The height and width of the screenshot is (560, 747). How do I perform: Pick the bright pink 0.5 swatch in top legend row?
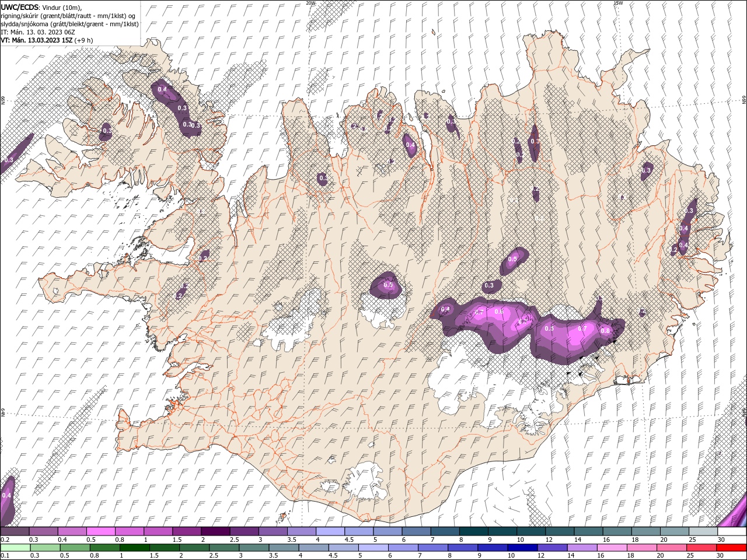click(x=101, y=531)
